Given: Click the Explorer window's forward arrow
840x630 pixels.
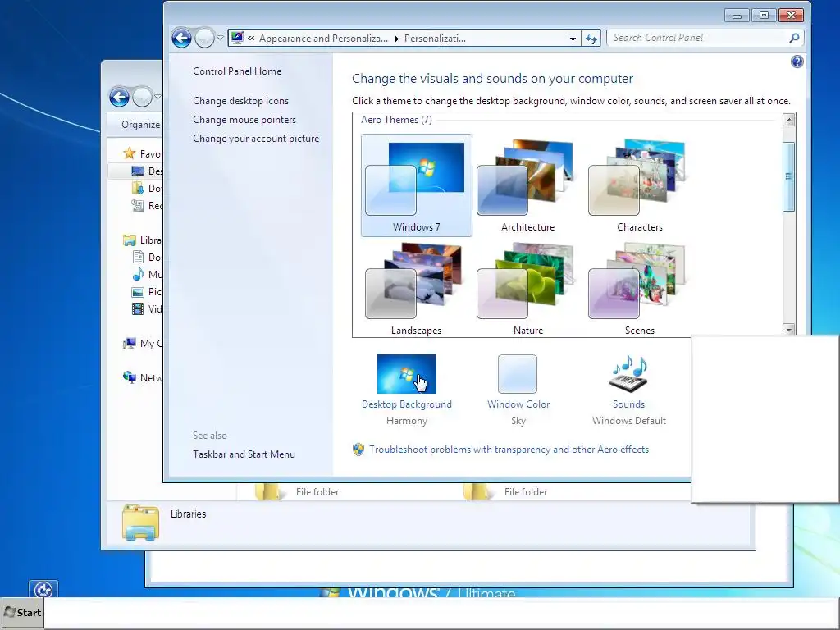Looking at the screenshot, I should pos(143,97).
